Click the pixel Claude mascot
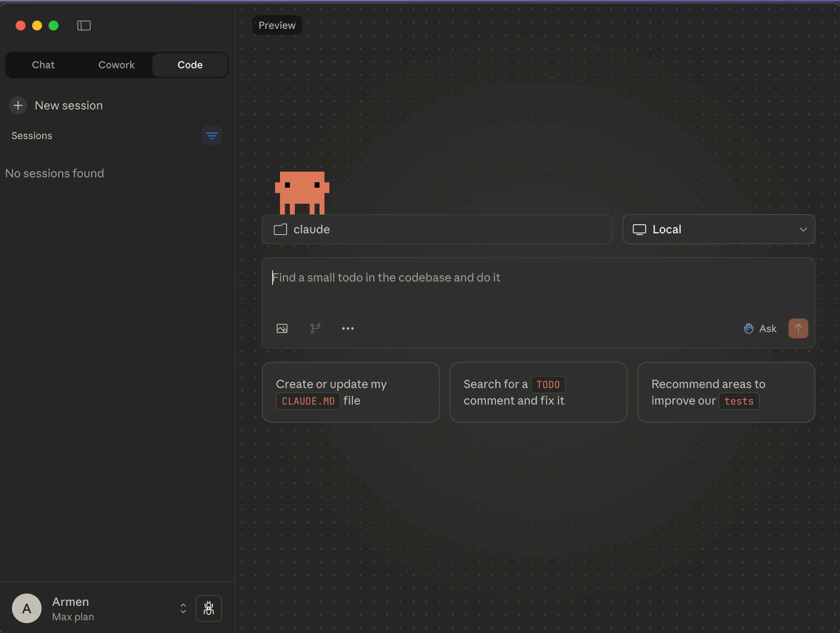 point(302,193)
